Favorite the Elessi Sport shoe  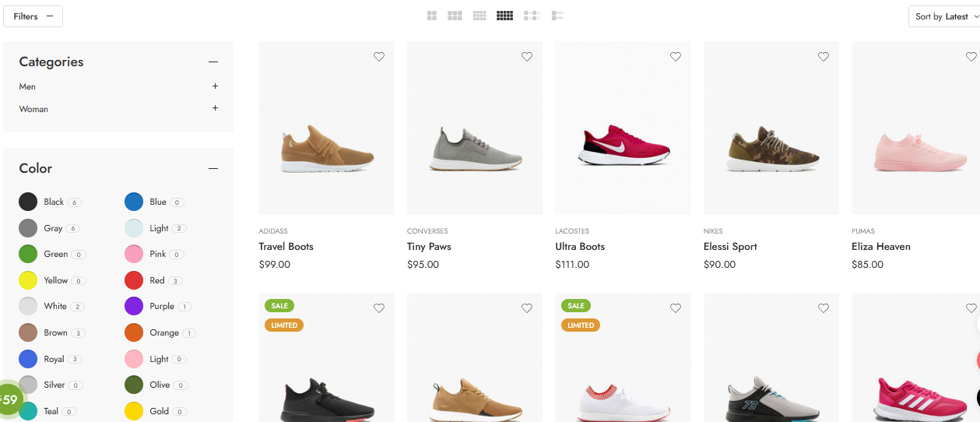pos(824,57)
